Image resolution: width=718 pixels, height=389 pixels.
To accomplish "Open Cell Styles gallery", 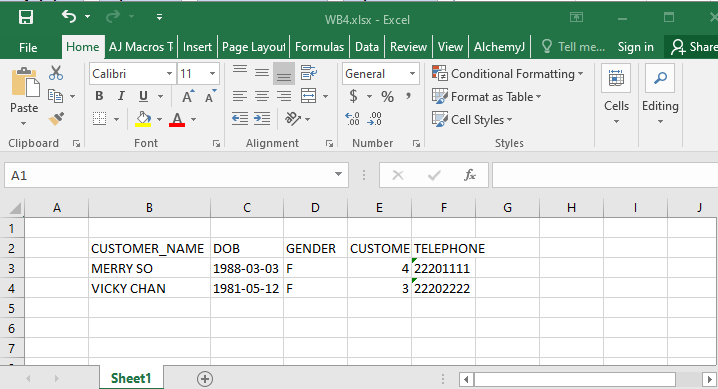I will pyautogui.click(x=472, y=120).
